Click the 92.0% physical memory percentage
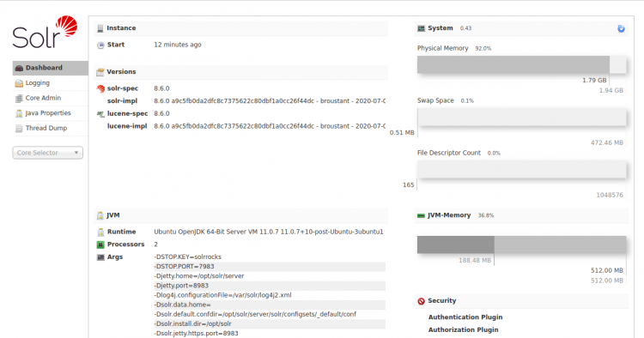The height and width of the screenshot is (338, 644). pyautogui.click(x=483, y=48)
